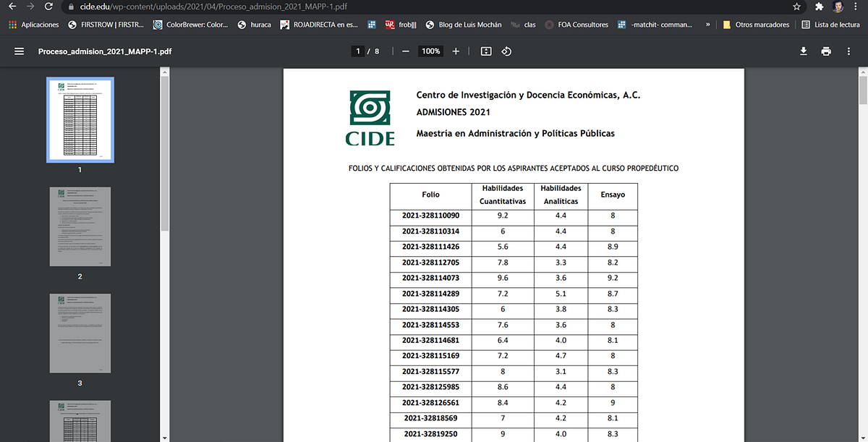Viewport: 868px width, 442px height.
Task: Open the print dialog for the PDF
Action: [825, 51]
